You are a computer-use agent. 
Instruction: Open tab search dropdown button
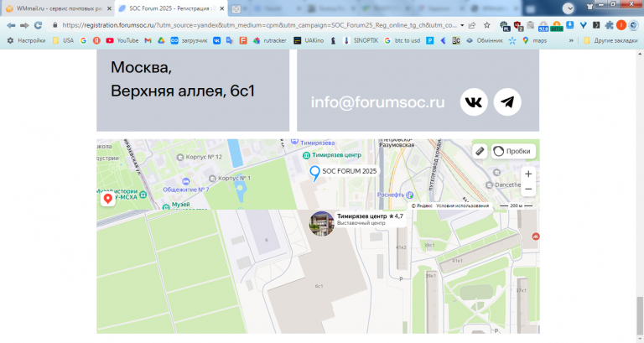tap(569, 8)
